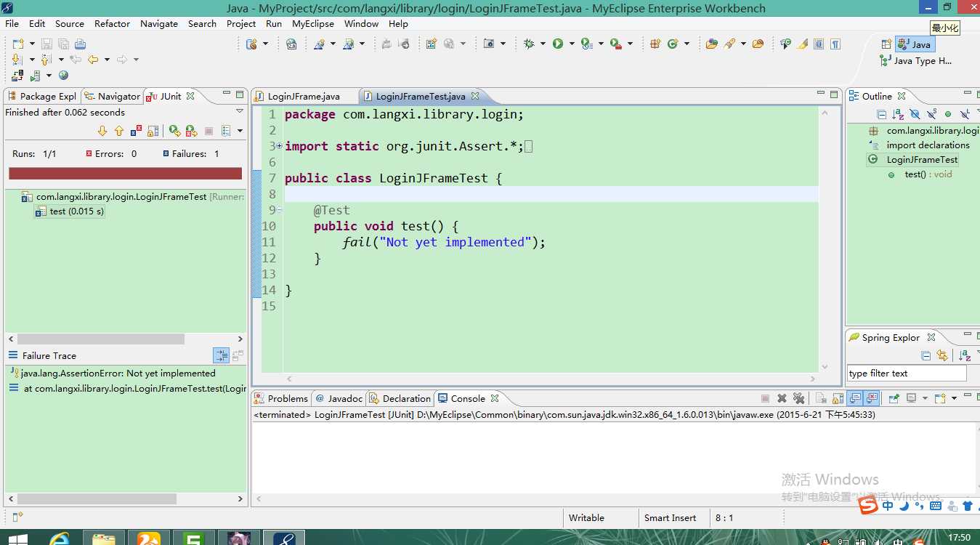The width and height of the screenshot is (980, 545).
Task: Open the Javadoc tab
Action: click(x=339, y=398)
